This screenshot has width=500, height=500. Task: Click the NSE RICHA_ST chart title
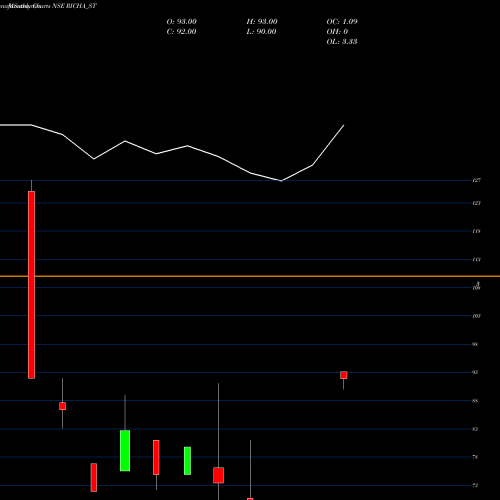[74, 6]
